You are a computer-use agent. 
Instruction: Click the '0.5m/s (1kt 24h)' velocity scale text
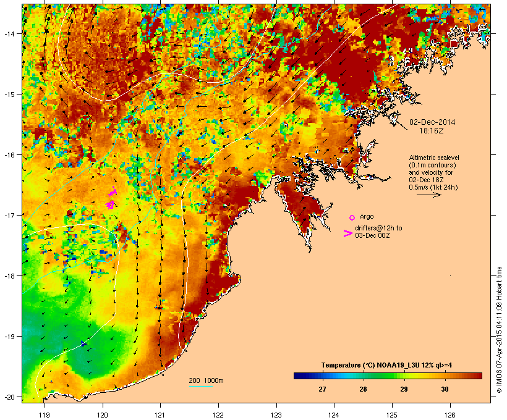point(433,187)
